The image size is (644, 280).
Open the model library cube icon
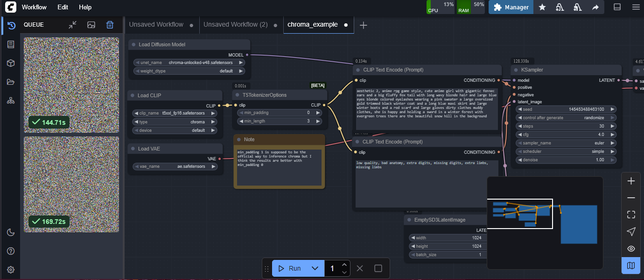point(11,63)
